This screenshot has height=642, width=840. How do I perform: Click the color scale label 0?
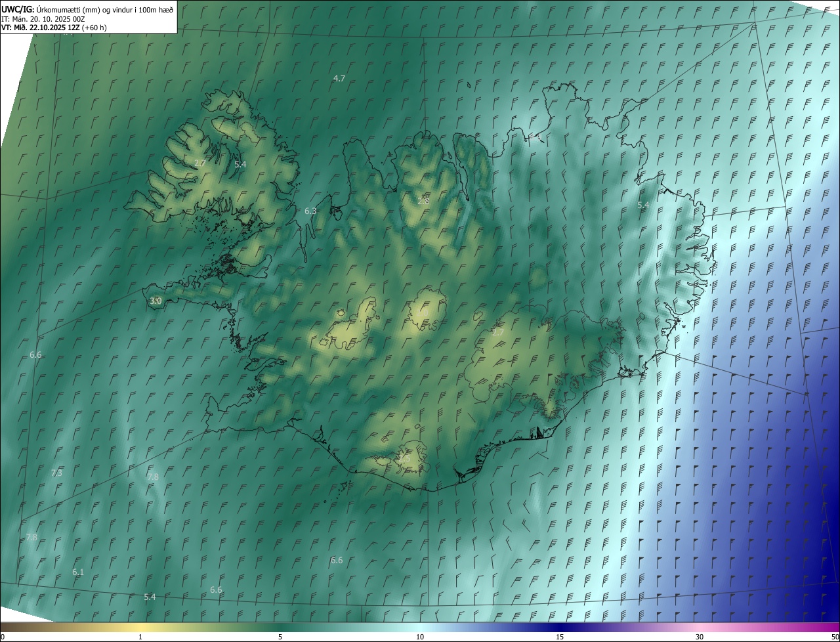(3, 637)
